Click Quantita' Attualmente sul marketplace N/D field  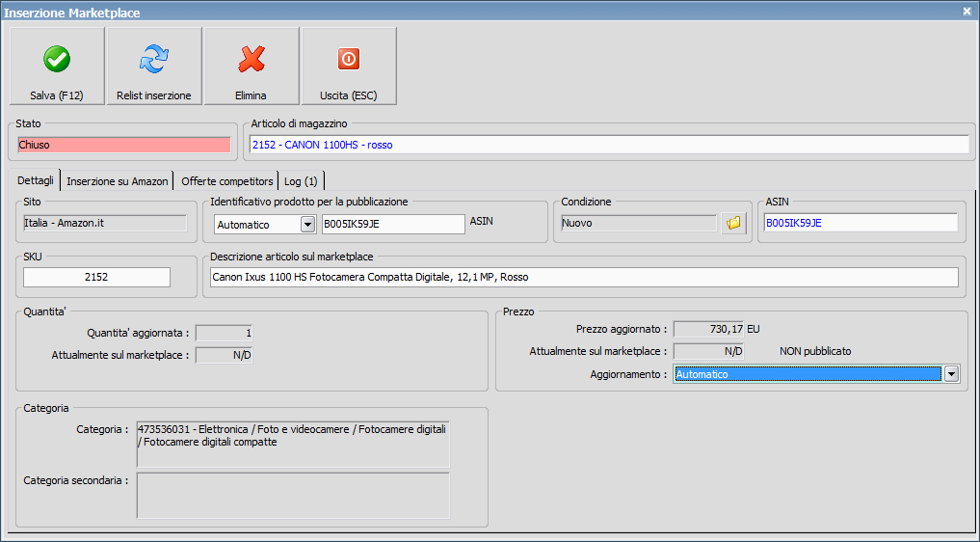coord(224,355)
